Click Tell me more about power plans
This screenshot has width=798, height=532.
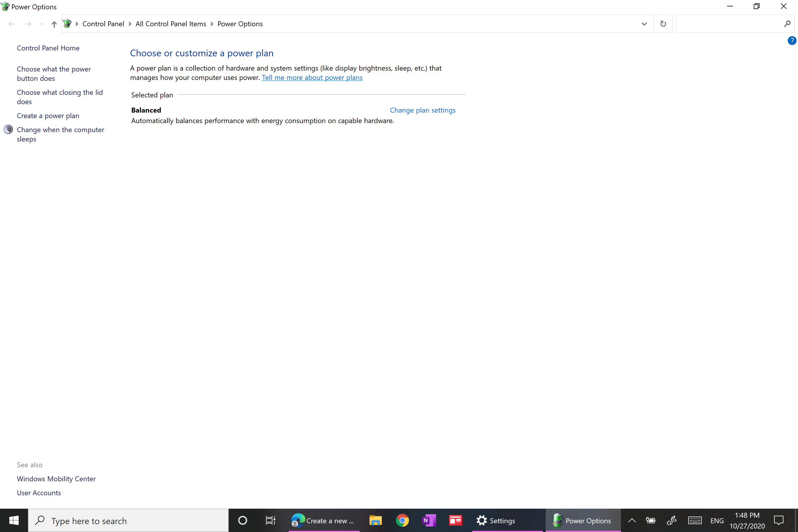(x=312, y=77)
